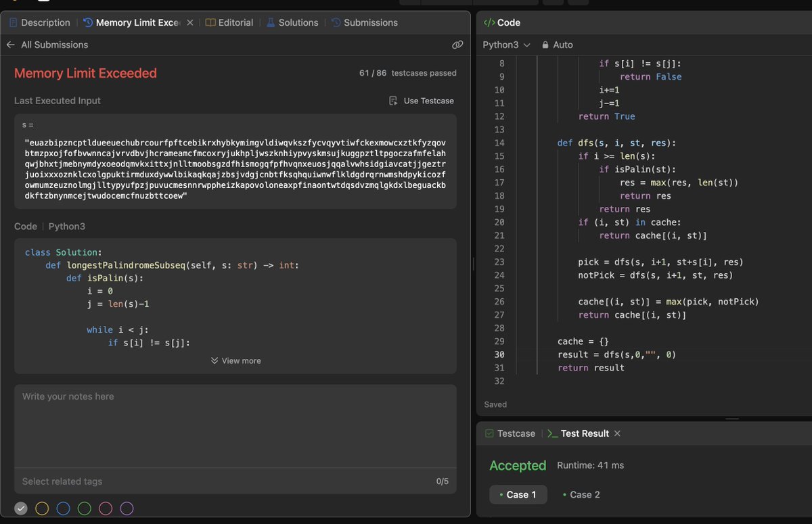The image size is (812, 524).
Task: Focus the notes text area
Action: click(x=235, y=426)
